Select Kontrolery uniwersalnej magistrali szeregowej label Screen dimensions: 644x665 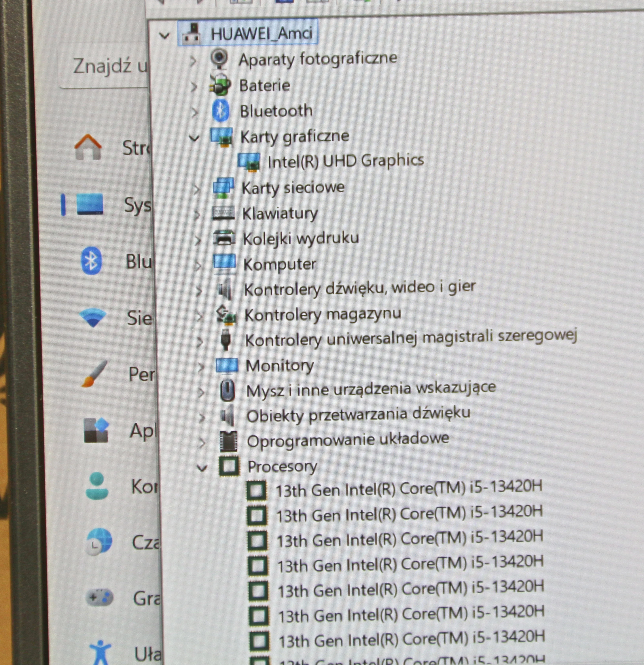point(411,339)
